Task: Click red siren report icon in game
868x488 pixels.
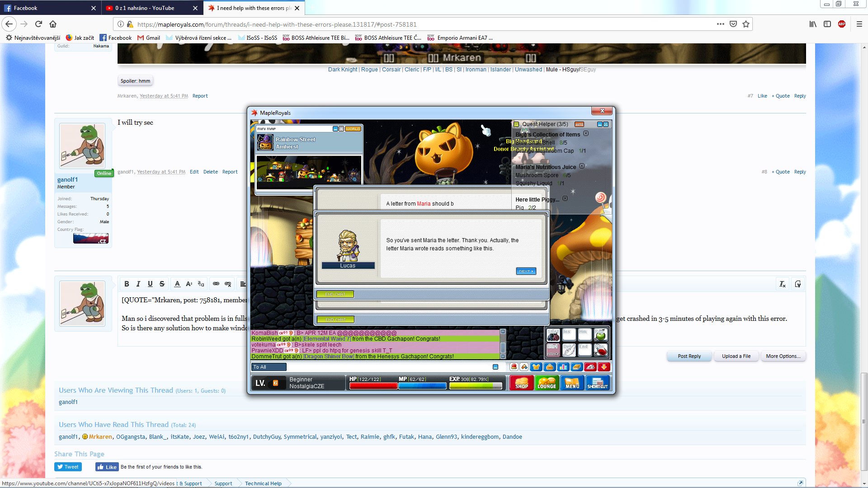Action: click(514, 367)
